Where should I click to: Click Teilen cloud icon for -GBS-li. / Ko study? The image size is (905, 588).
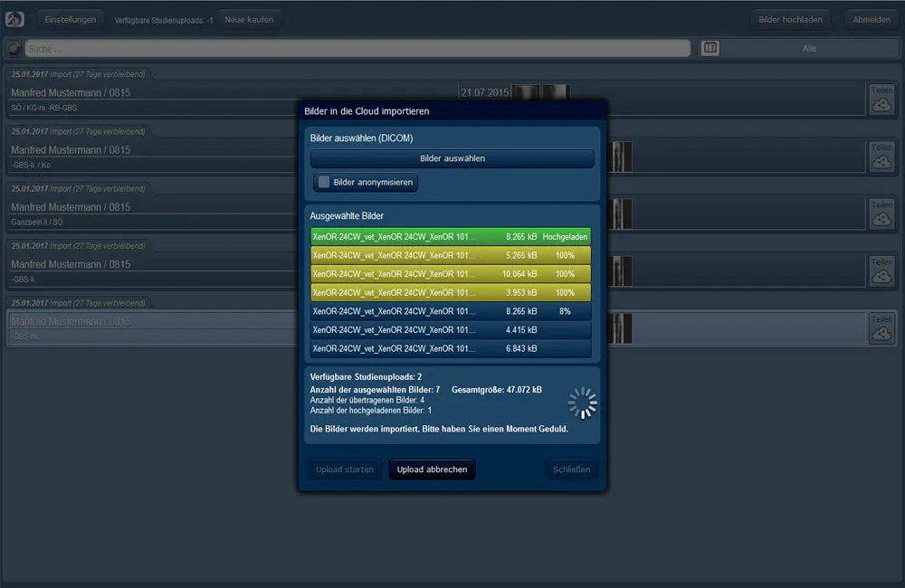881,157
